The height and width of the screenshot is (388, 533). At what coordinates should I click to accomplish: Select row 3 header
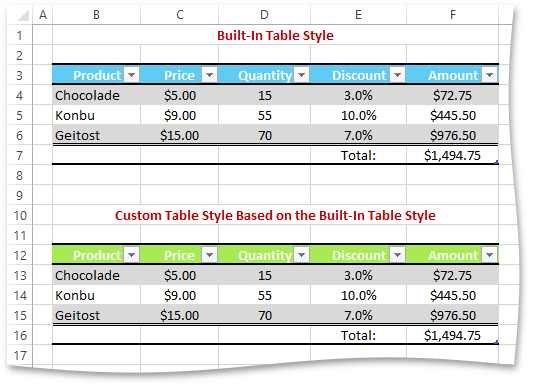click(x=20, y=75)
